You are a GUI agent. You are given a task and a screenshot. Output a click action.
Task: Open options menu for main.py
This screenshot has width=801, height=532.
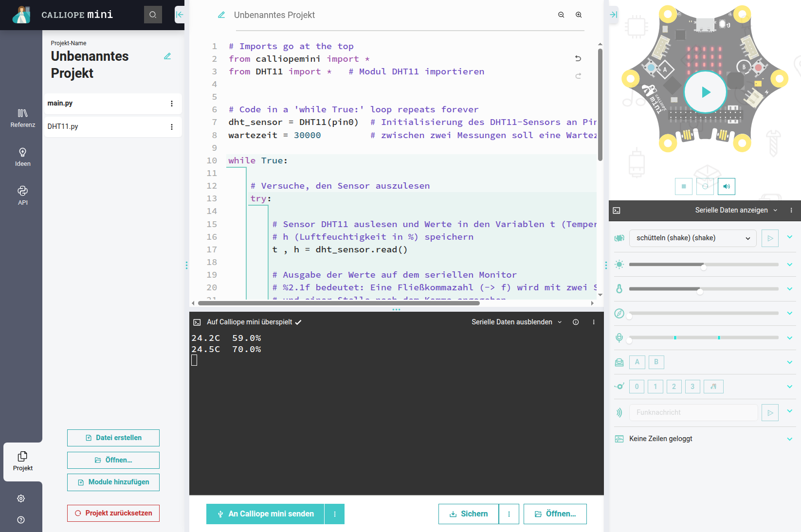pos(172,104)
